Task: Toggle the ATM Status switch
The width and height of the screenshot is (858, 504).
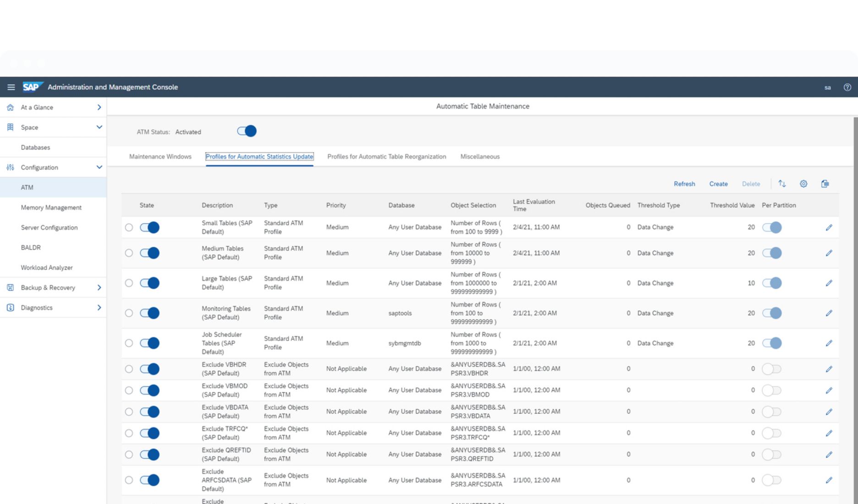Action: (x=247, y=131)
